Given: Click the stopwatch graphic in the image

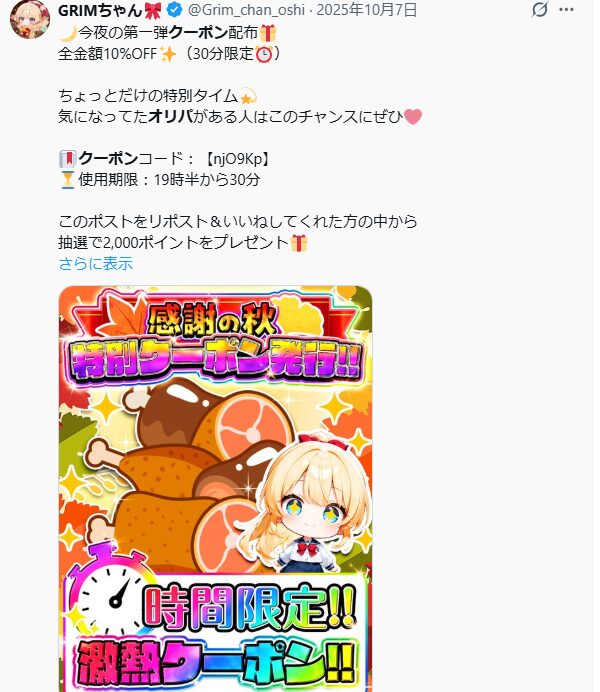Looking at the screenshot, I should [110, 591].
